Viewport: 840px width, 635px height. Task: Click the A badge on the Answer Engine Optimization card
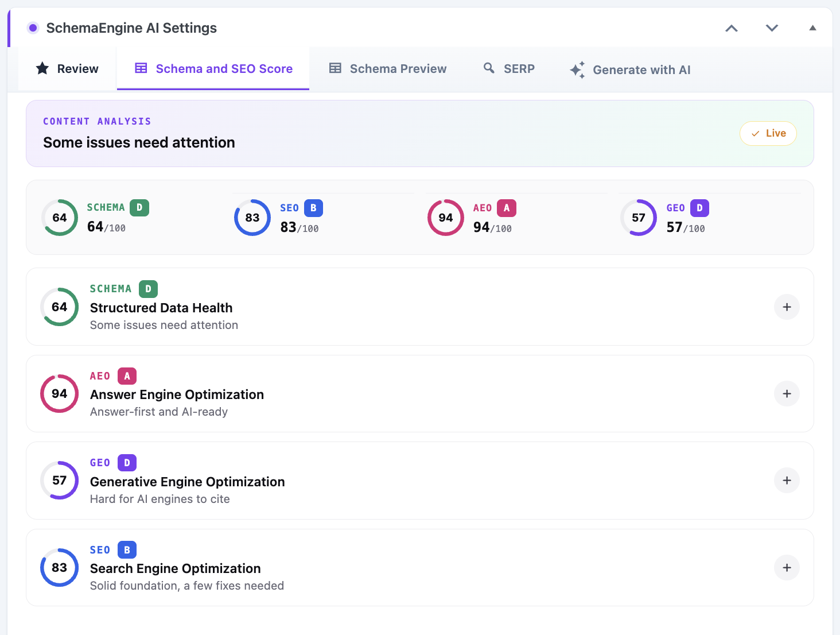click(x=127, y=376)
